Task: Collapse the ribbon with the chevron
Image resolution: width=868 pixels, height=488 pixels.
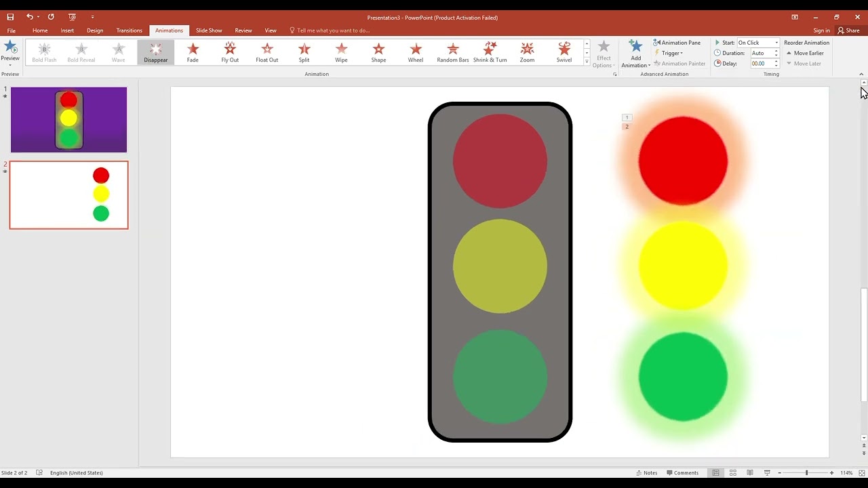Action: pyautogui.click(x=861, y=75)
